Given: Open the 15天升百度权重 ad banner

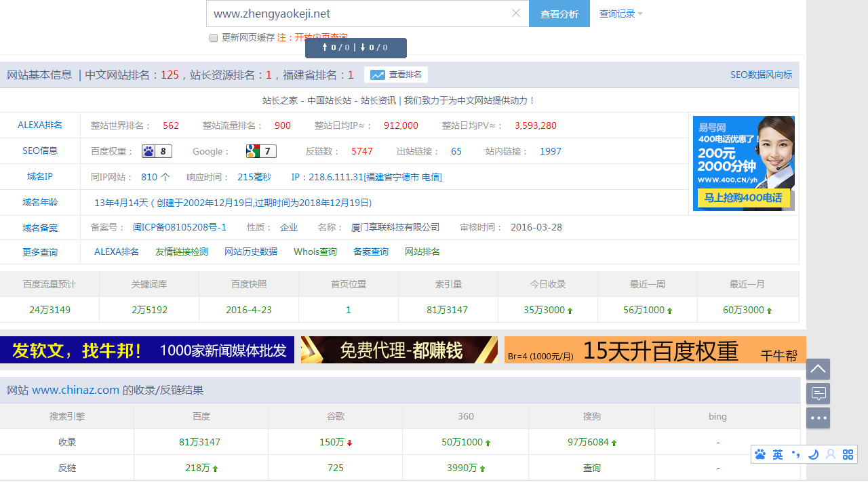Looking at the screenshot, I should pyautogui.click(x=655, y=350).
